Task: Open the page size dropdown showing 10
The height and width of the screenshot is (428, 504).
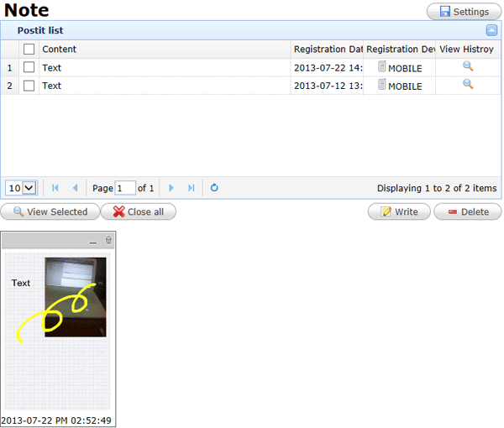Action: (x=22, y=188)
